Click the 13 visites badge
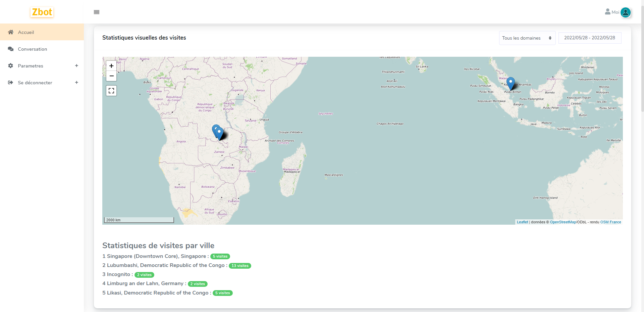The image size is (644, 312). click(x=240, y=266)
